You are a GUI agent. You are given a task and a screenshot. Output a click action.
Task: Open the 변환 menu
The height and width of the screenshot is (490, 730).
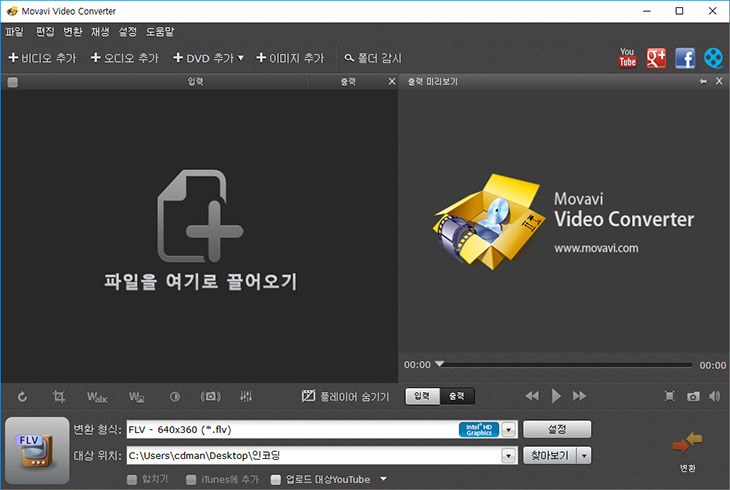73,32
